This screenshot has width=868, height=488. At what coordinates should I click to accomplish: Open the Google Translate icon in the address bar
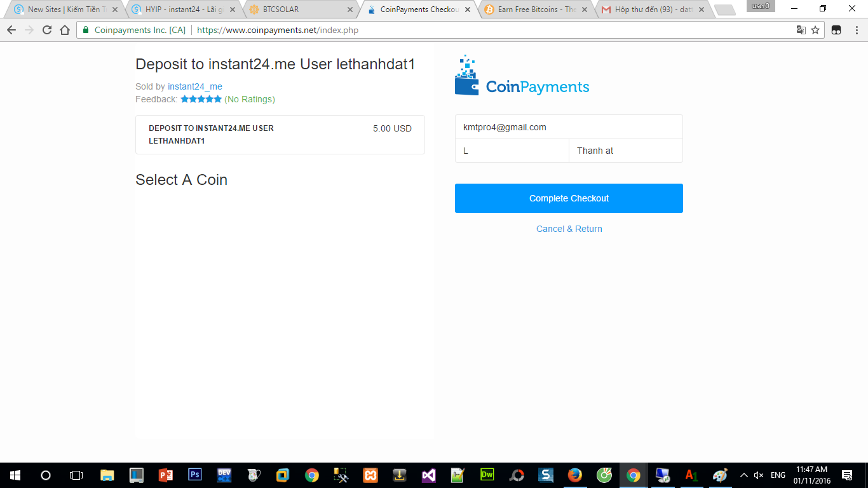click(x=801, y=30)
